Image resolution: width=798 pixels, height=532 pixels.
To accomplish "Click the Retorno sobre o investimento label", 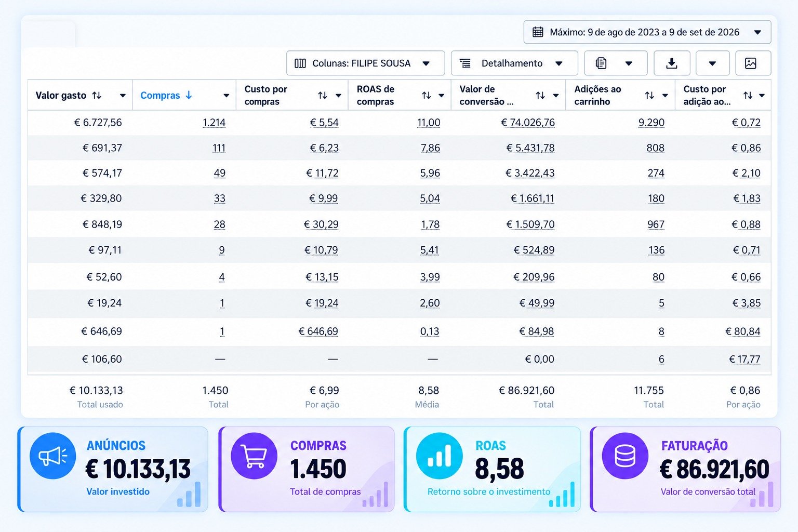I will click(489, 491).
